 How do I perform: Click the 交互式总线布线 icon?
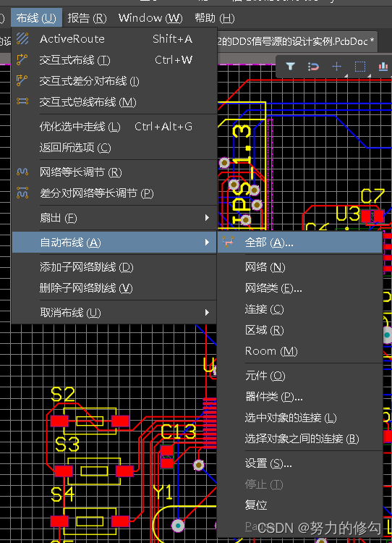coord(22,101)
